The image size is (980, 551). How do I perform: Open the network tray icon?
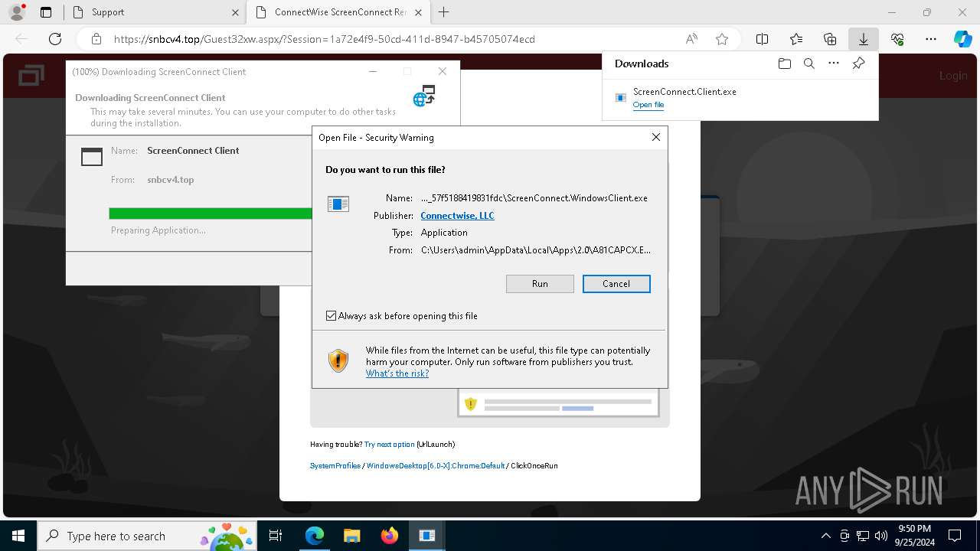tap(863, 536)
